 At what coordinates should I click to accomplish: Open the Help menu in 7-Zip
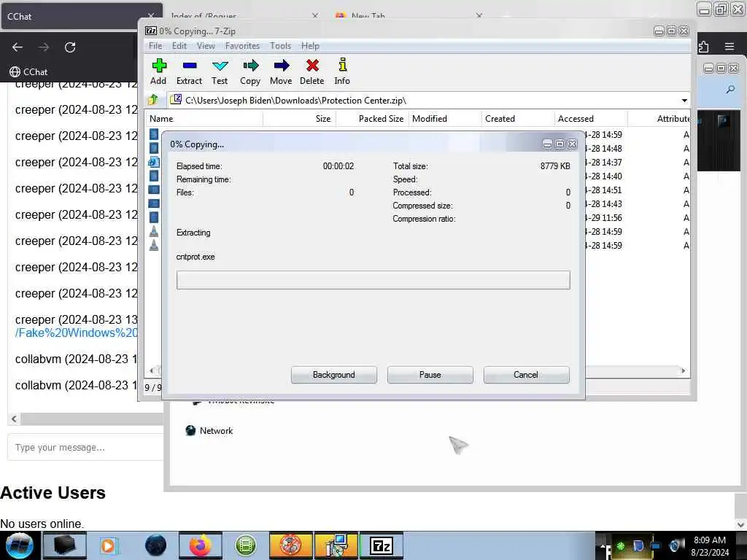click(310, 46)
